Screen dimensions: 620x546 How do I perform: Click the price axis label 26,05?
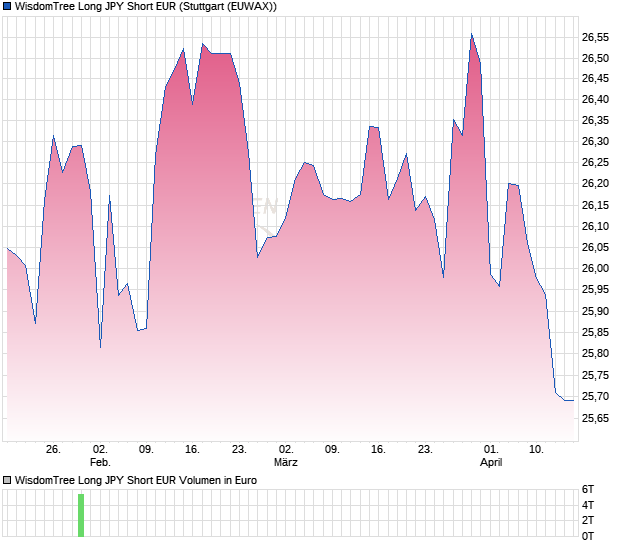595,247
